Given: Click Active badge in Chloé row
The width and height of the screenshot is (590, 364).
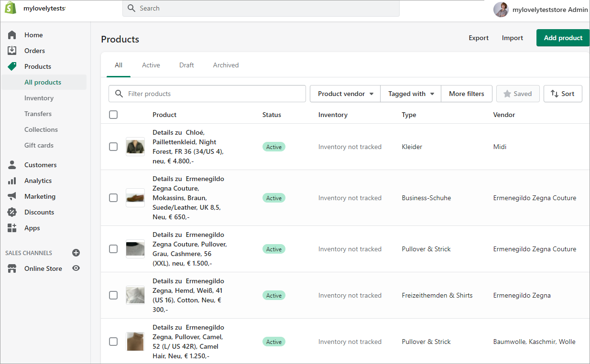Looking at the screenshot, I should [274, 147].
